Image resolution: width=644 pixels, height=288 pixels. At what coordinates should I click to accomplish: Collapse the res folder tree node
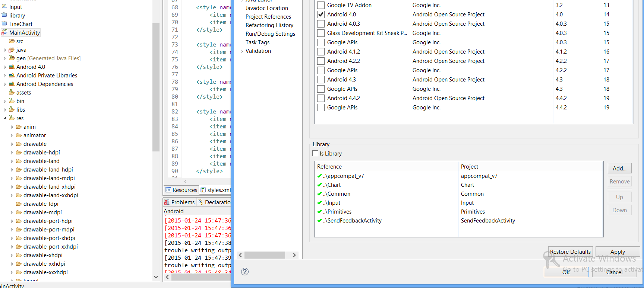5,118
